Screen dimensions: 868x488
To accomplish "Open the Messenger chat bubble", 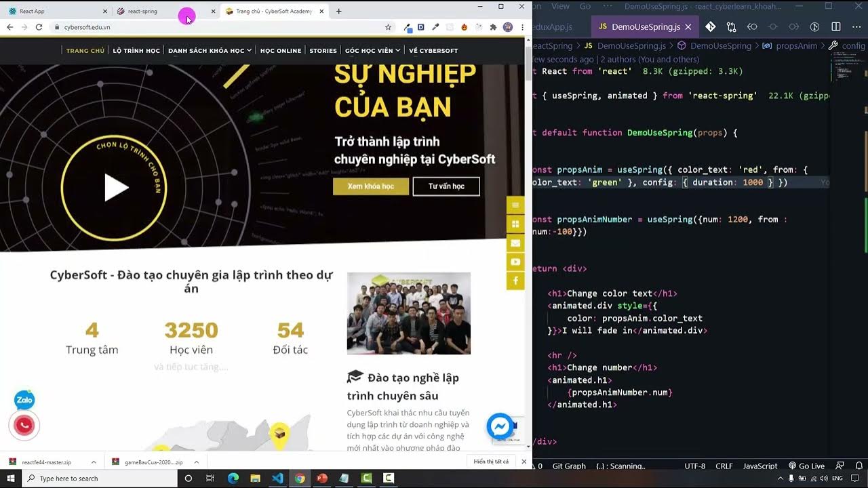I will point(500,426).
